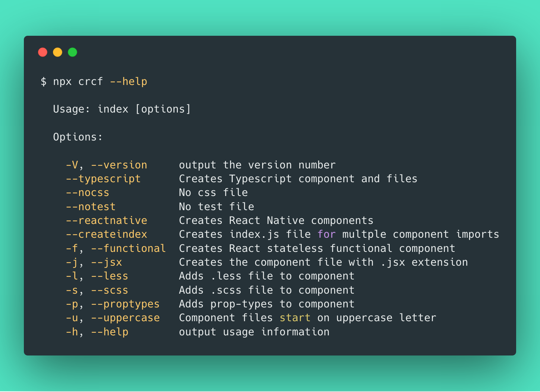
Task: Click the -f, --functional option
Action: click(116, 249)
